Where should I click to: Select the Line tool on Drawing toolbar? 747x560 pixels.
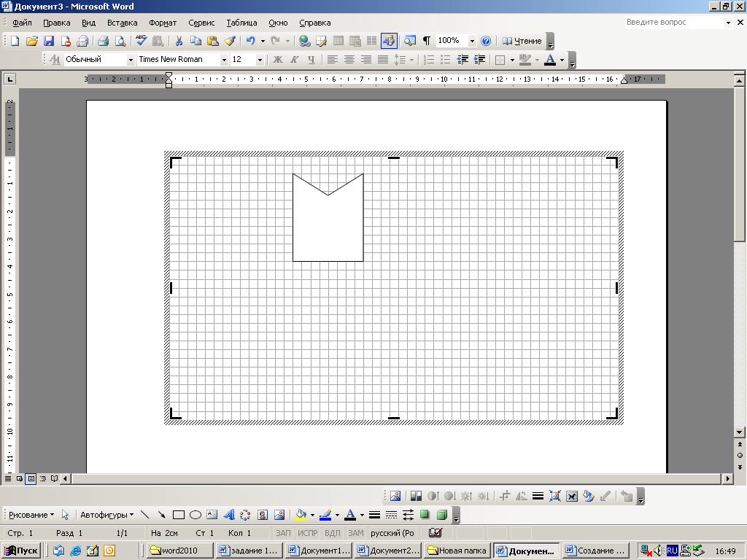(x=145, y=515)
